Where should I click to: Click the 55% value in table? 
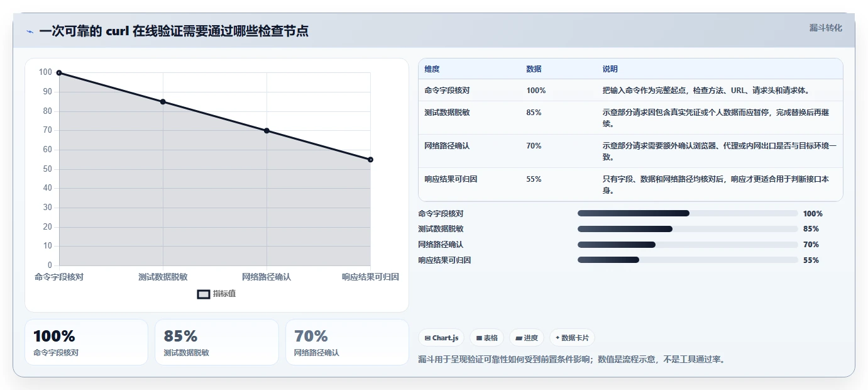534,179
